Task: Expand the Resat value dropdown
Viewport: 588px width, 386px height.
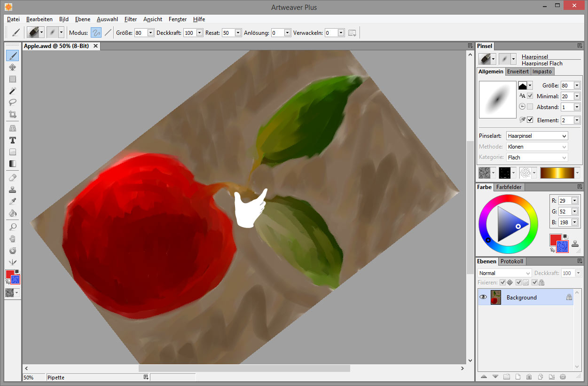Action: pos(238,33)
